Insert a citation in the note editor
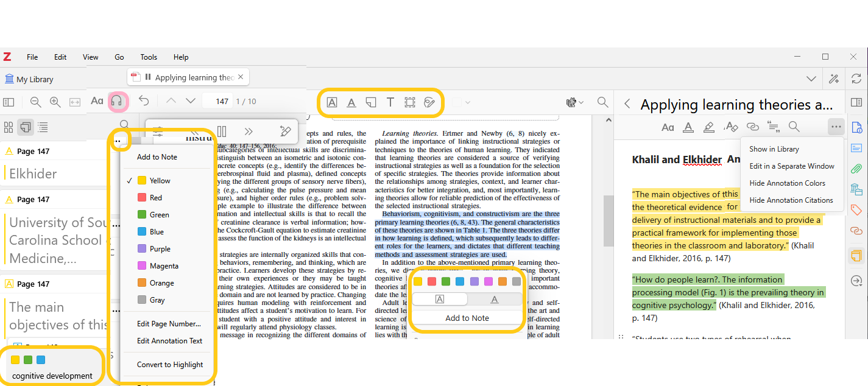The width and height of the screenshot is (868, 386). pos(774,127)
